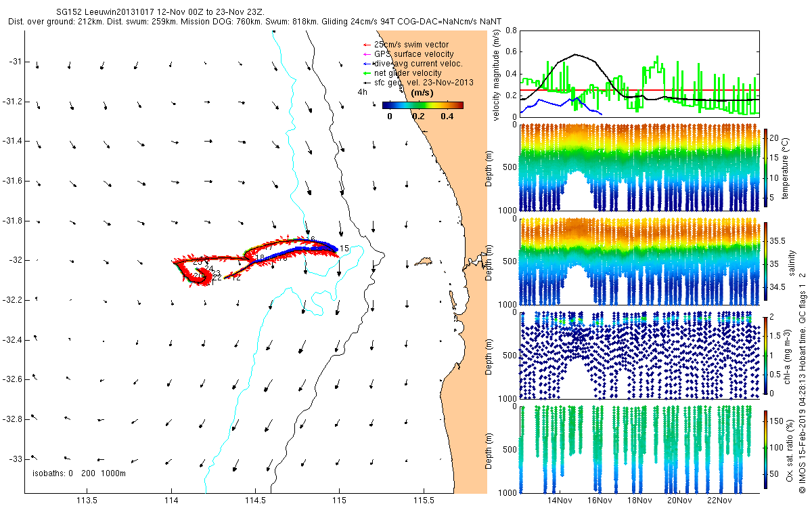This screenshot has width=812, height=508.
Task: Click the '-32.4' latitude tick label
Action: [x=12, y=340]
